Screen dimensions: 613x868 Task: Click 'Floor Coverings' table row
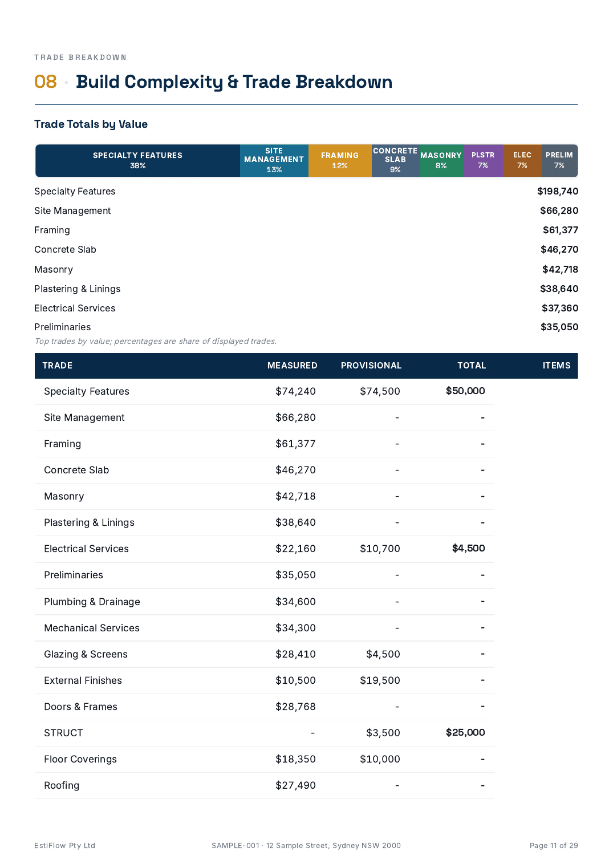264,760
